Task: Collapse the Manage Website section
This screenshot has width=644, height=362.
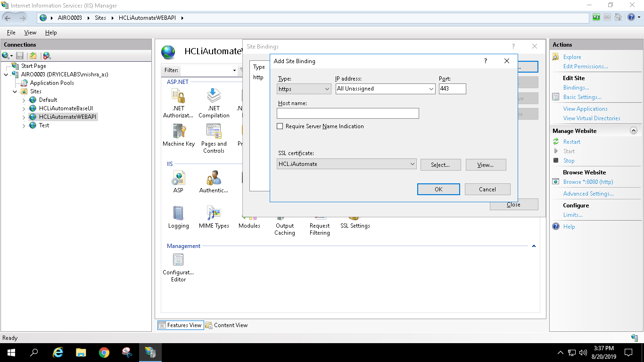Action: click(634, 131)
